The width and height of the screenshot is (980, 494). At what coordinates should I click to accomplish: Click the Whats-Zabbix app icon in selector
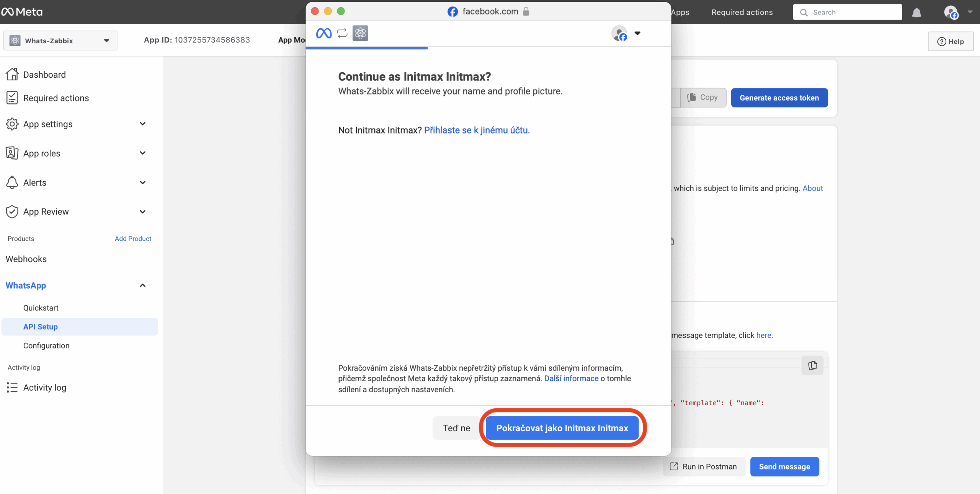pyautogui.click(x=15, y=41)
